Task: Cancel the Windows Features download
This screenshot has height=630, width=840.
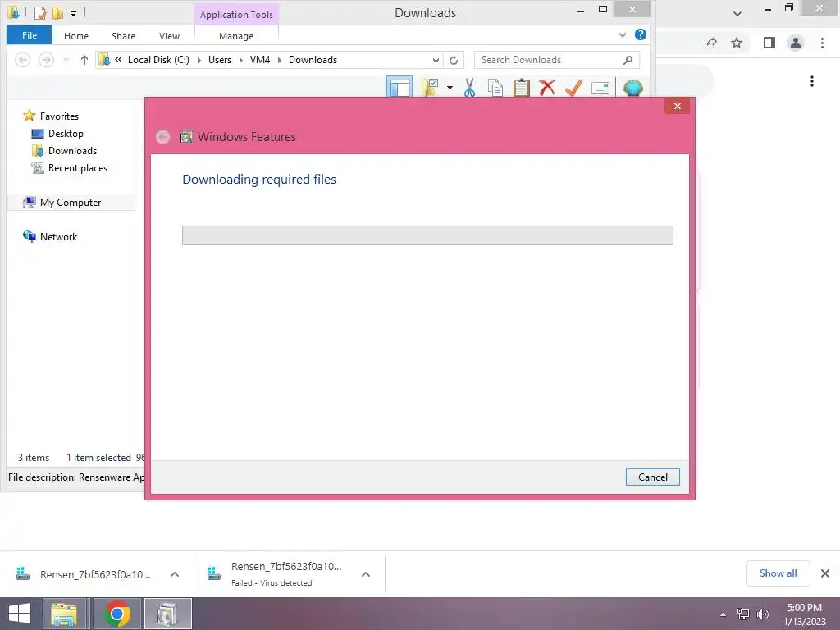Action: click(652, 477)
